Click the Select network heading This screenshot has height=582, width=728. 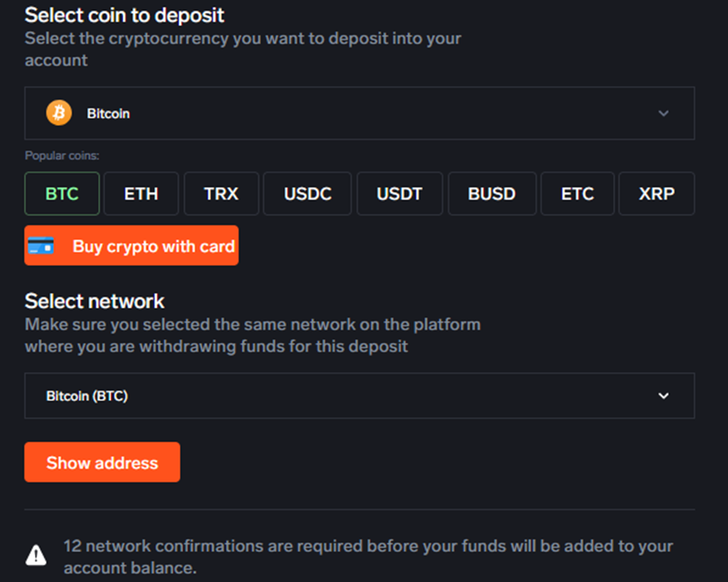click(x=94, y=301)
